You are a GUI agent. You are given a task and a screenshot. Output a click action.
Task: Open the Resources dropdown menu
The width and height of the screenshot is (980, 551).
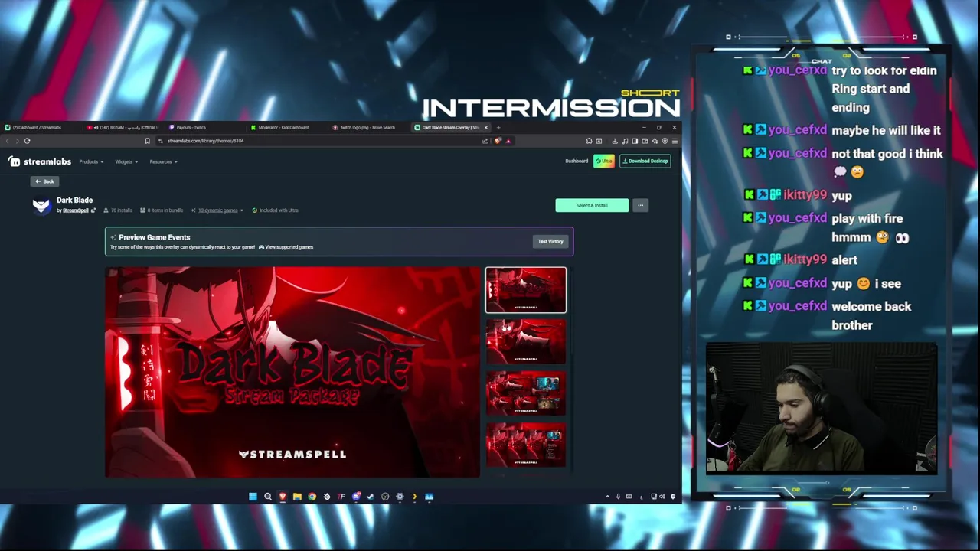162,161
